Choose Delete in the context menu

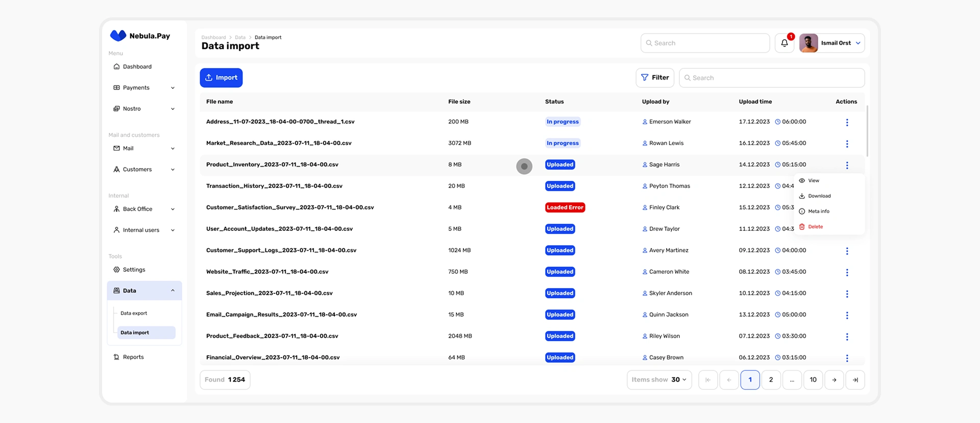point(815,227)
